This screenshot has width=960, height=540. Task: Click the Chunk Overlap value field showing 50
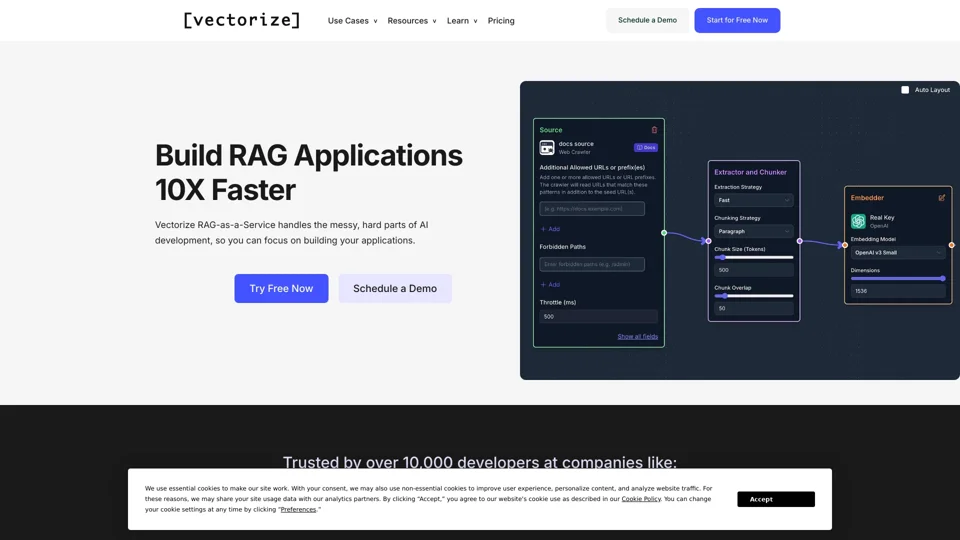(x=754, y=309)
